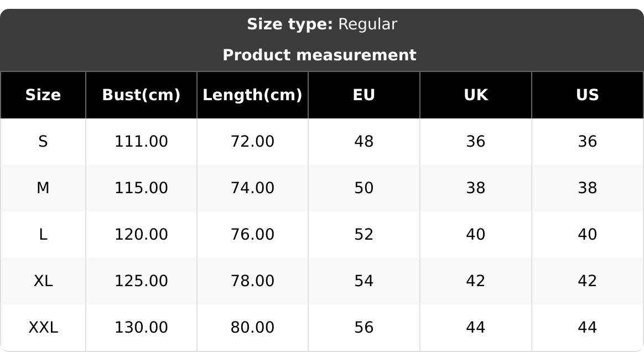Click the 74.00 length value

point(252,188)
